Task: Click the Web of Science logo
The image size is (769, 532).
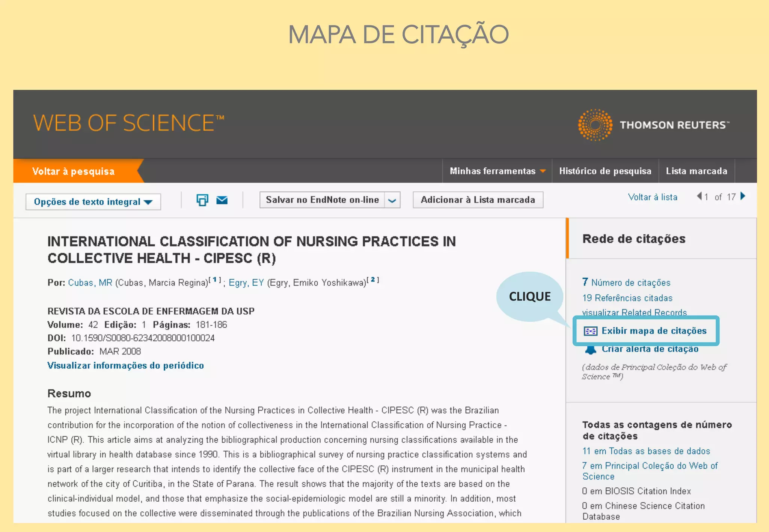Action: tap(128, 123)
